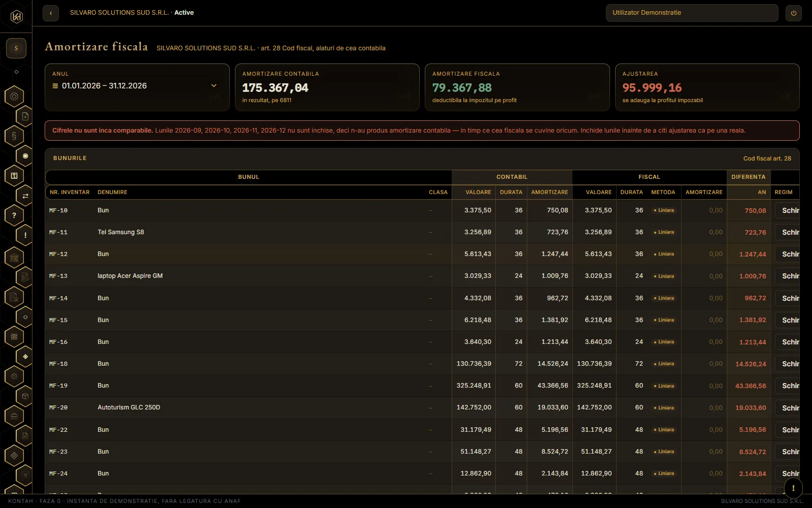Click the floating exclamation alert button
Image resolution: width=812 pixels, height=508 pixels.
(x=793, y=488)
